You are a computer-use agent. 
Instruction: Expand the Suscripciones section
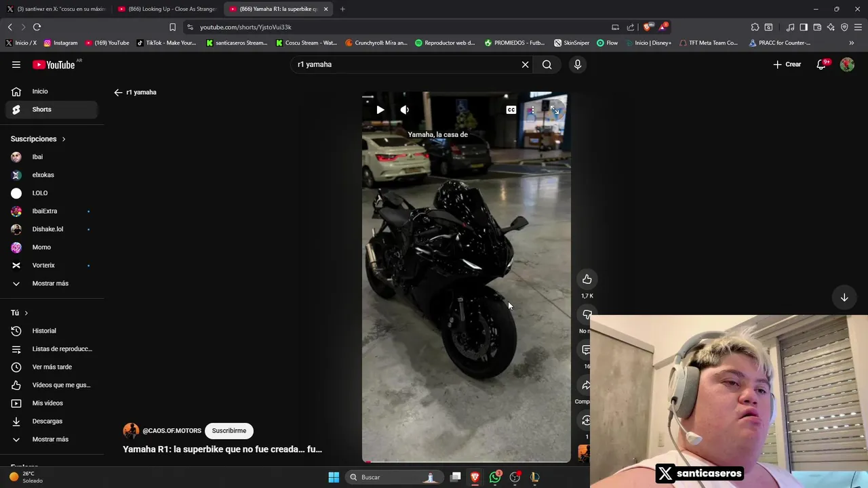(39, 139)
